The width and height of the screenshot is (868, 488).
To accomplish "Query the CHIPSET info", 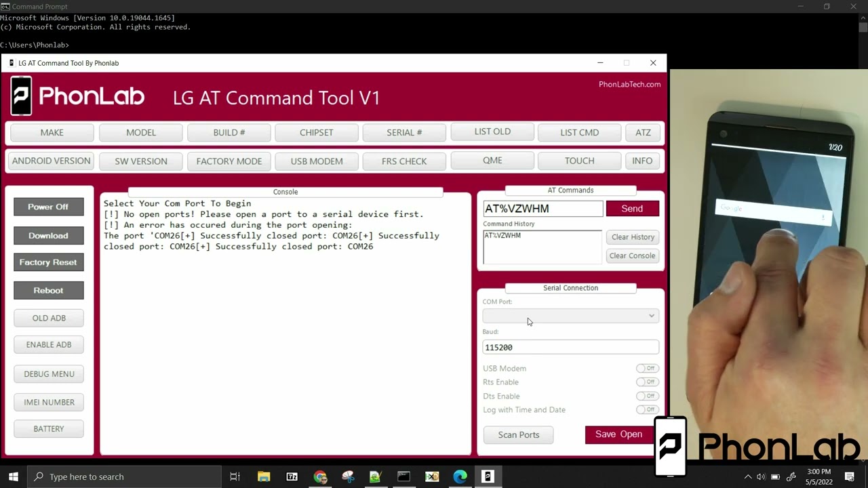I will point(317,132).
